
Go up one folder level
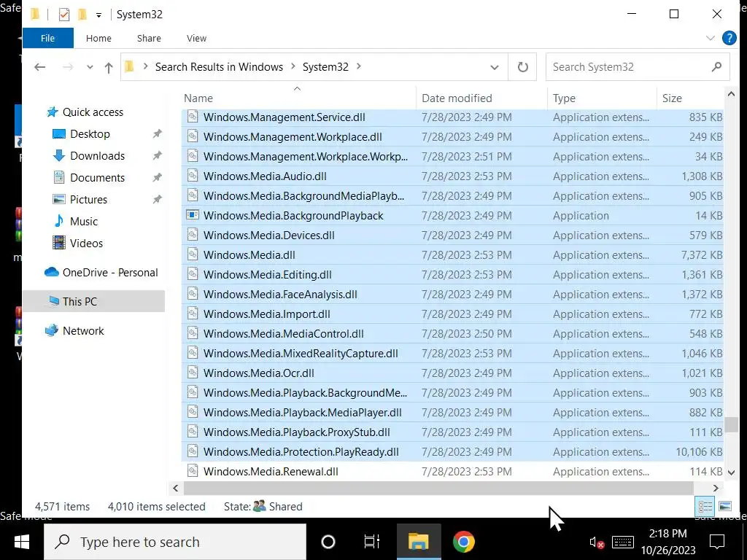109,68
